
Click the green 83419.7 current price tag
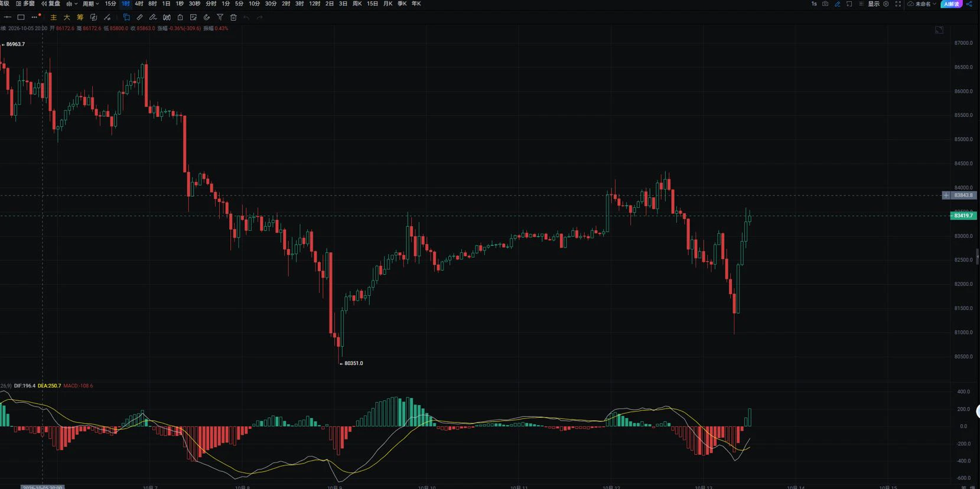(963, 216)
